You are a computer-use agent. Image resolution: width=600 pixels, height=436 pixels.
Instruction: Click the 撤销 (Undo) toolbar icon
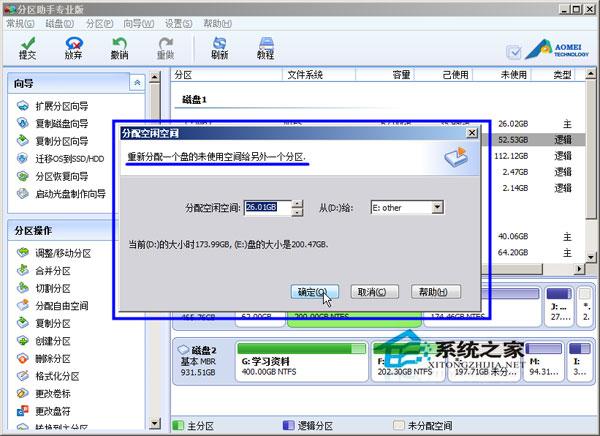tap(119, 48)
